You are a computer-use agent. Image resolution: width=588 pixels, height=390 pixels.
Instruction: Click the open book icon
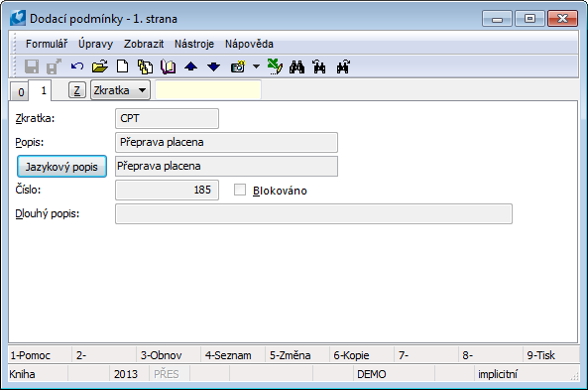[x=168, y=66]
